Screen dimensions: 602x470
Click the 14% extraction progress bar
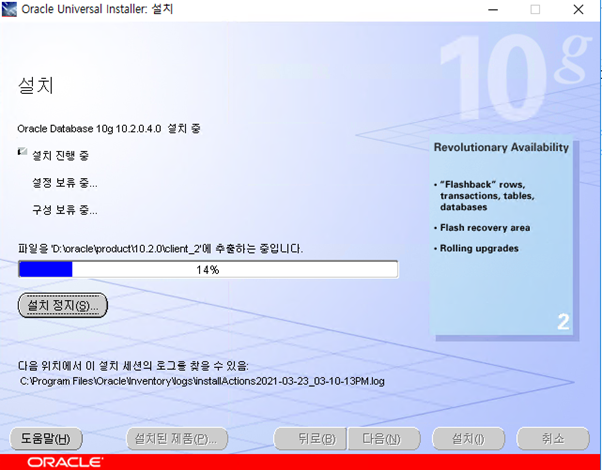[208, 270]
